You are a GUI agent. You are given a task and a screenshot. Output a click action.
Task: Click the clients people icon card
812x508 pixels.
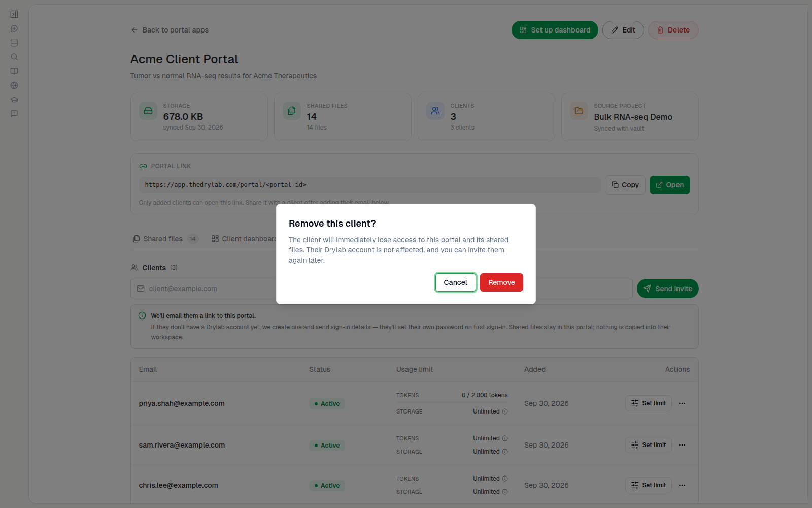coord(435,111)
